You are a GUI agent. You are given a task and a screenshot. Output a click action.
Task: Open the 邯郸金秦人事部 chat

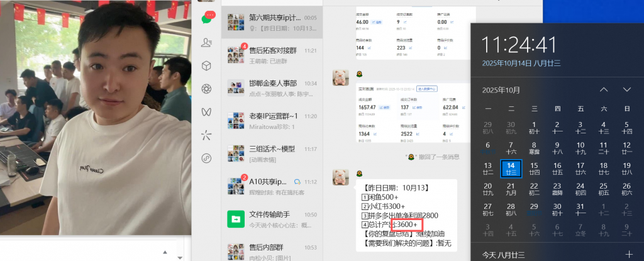pos(272,87)
